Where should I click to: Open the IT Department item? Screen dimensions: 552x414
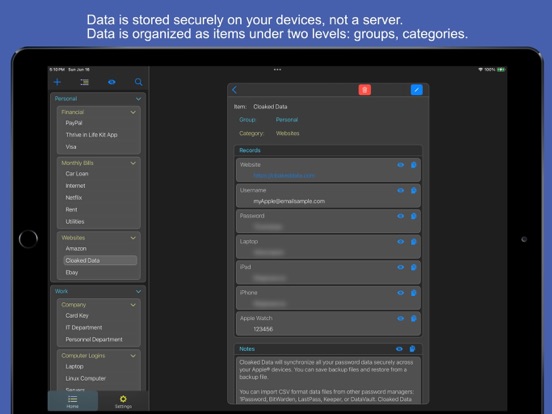pyautogui.click(x=84, y=327)
